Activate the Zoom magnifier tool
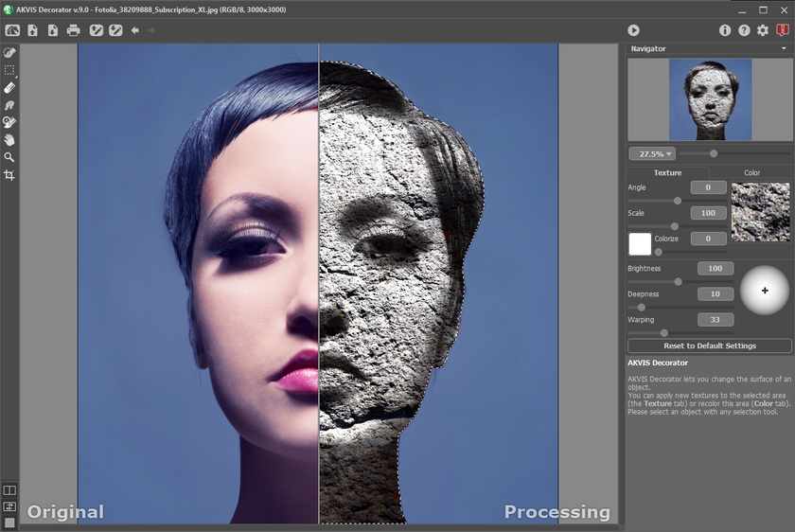Image resolution: width=795 pixels, height=532 pixels. click(x=9, y=157)
